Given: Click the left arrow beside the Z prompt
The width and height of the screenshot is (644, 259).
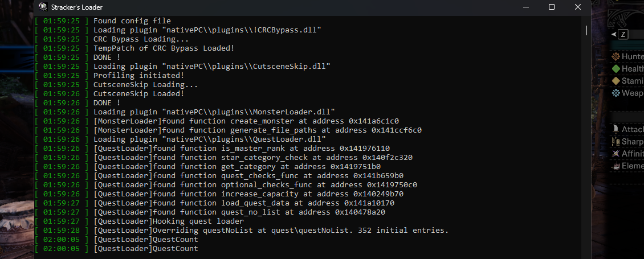Looking at the screenshot, I should [x=614, y=34].
